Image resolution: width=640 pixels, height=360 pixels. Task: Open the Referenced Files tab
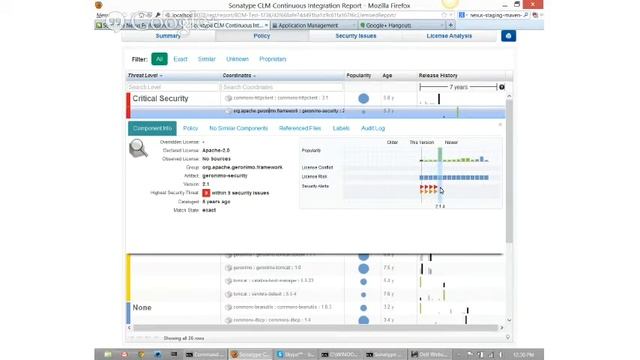(300, 128)
